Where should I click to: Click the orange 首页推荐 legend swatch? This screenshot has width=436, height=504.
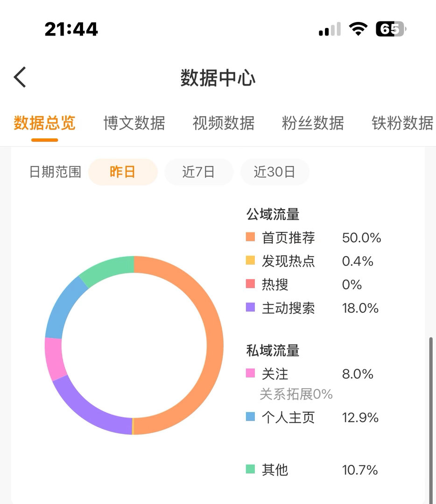tap(250, 237)
